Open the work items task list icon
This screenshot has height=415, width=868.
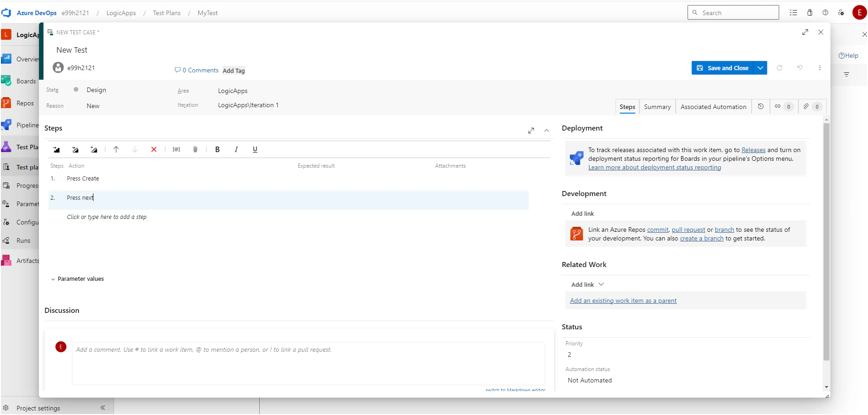click(793, 13)
